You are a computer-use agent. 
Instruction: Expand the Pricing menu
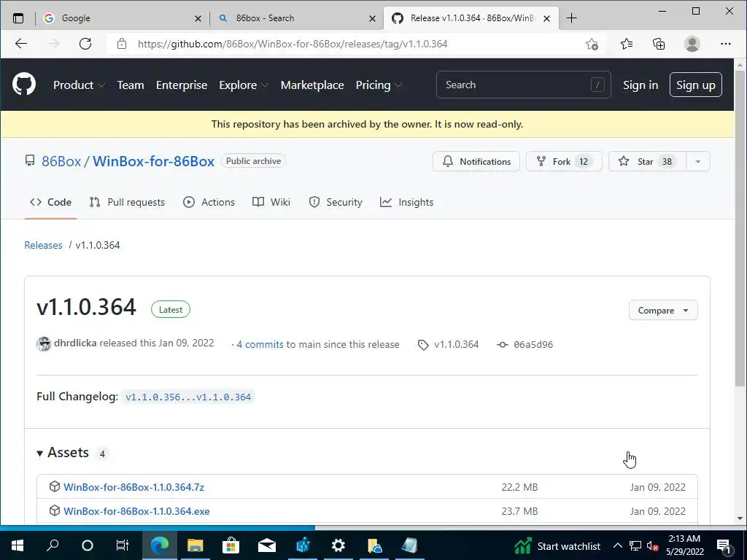tap(379, 85)
